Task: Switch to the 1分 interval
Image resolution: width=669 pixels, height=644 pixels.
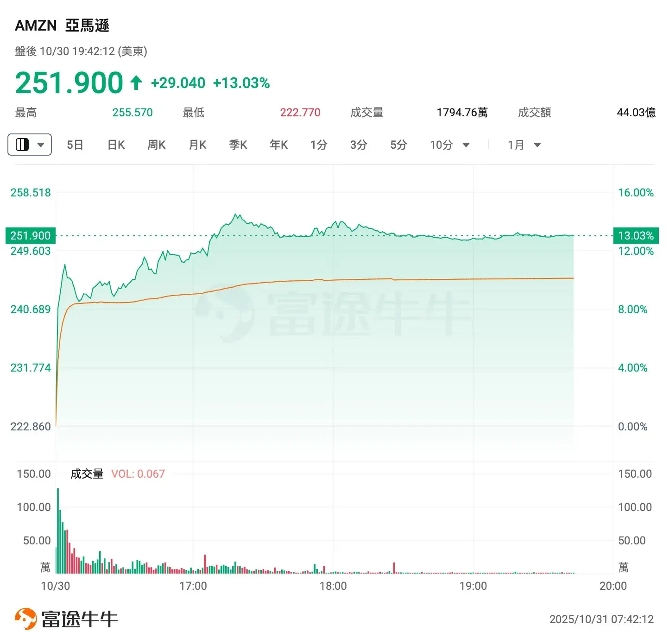Action: pos(318,145)
